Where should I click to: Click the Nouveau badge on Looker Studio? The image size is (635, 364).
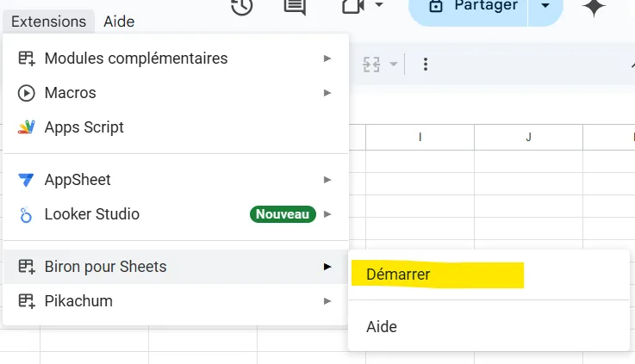click(x=283, y=214)
